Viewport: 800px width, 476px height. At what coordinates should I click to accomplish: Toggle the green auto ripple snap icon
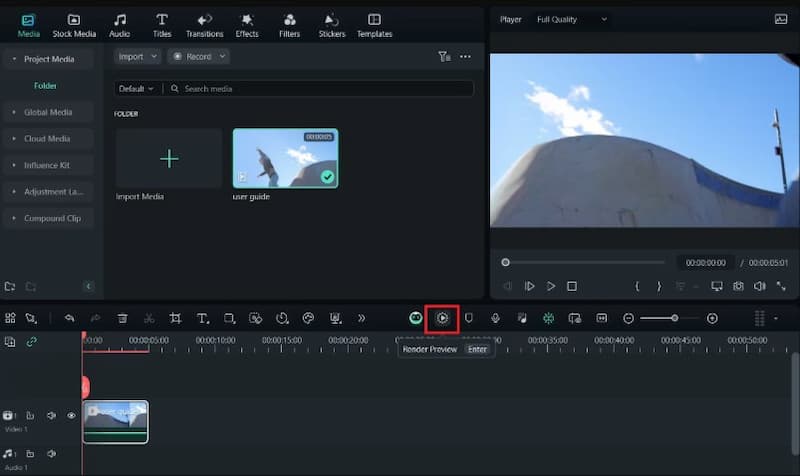pyautogui.click(x=548, y=318)
